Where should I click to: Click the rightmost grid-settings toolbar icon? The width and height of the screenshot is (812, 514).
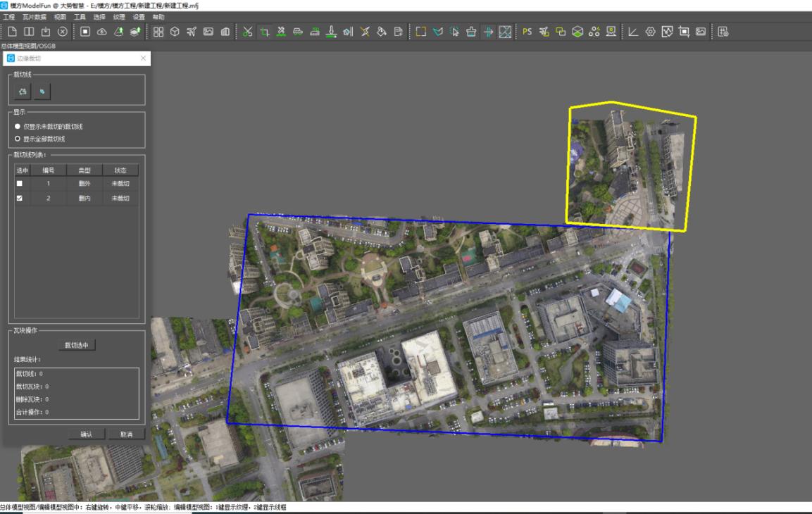click(x=723, y=32)
